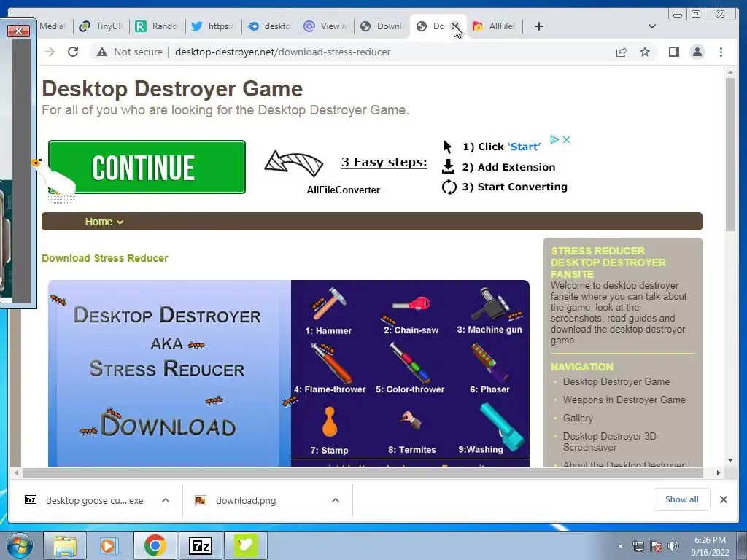Reload the page with the refresh icon
The width and height of the screenshot is (747, 560).
[x=73, y=52]
